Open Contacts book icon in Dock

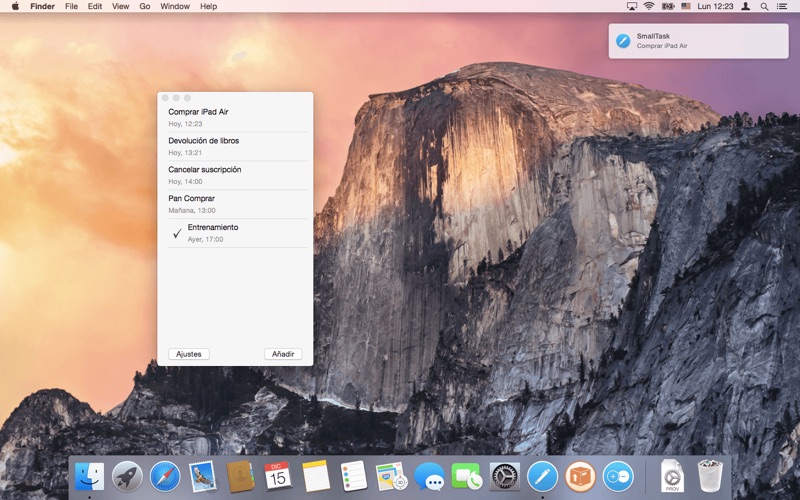point(240,477)
